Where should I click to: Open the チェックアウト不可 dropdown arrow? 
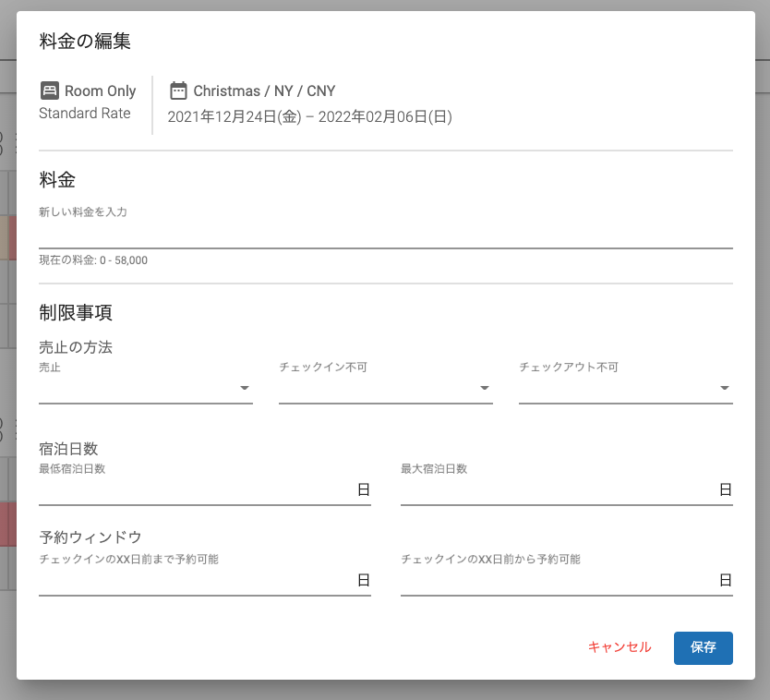coord(725,388)
